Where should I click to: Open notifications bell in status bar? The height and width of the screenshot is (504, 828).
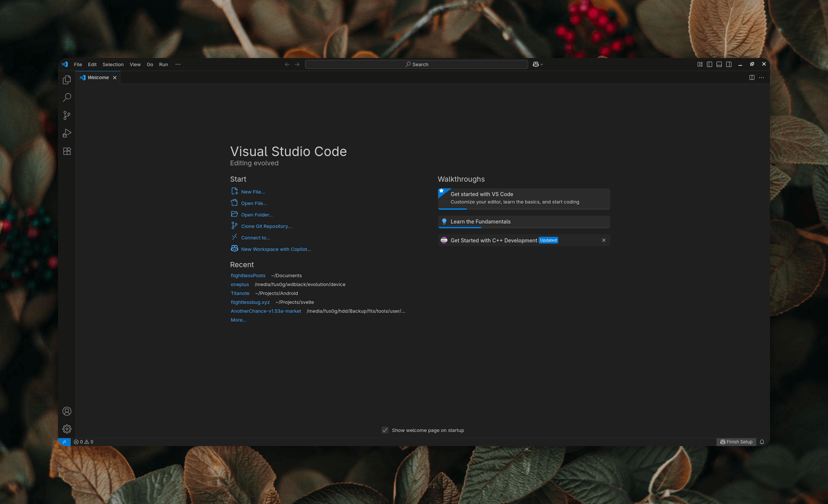tap(762, 442)
